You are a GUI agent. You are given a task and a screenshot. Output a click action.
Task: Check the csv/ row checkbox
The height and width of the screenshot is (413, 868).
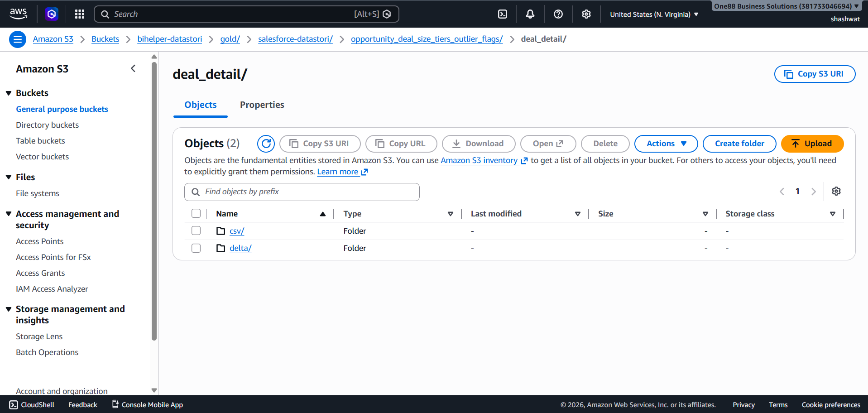coord(196,231)
